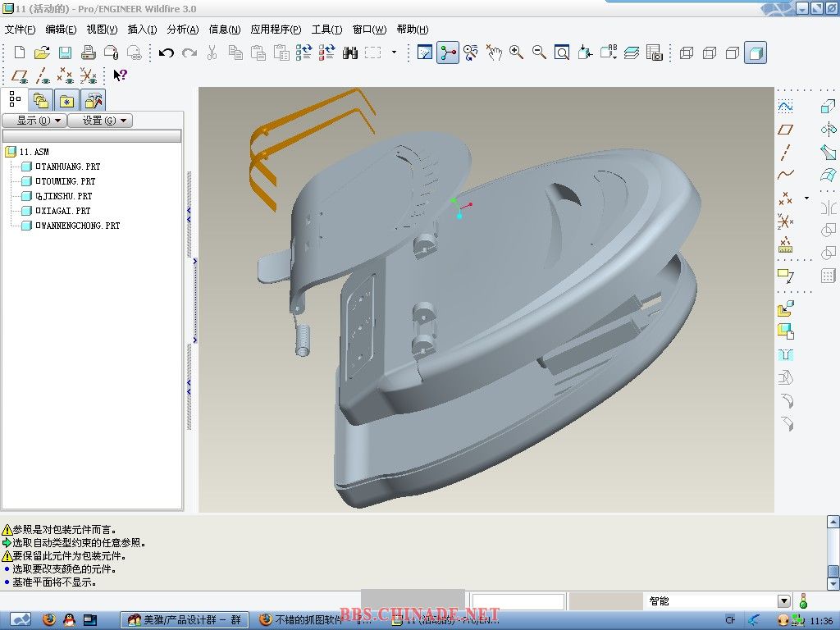
Task: Toggle datum planes display
Action: [x=20, y=75]
